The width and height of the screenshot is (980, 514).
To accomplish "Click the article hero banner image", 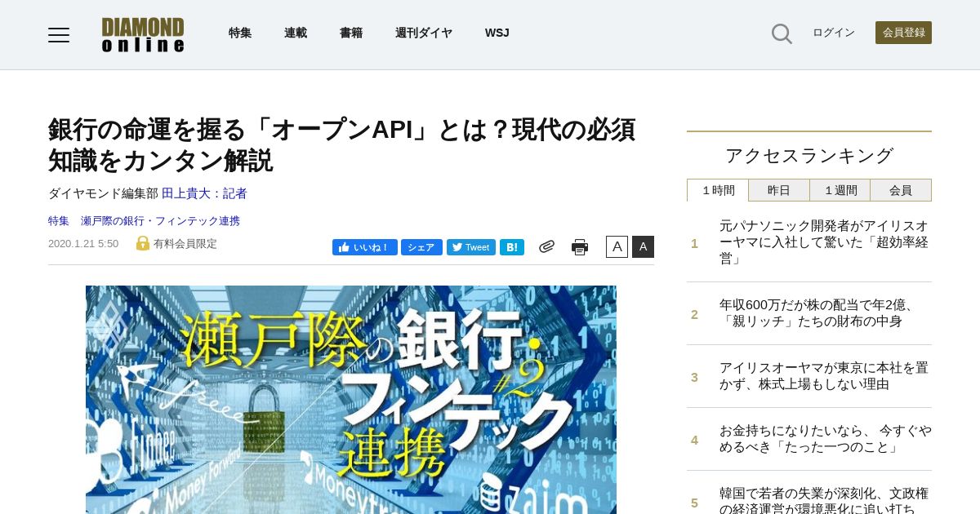I will (351, 400).
